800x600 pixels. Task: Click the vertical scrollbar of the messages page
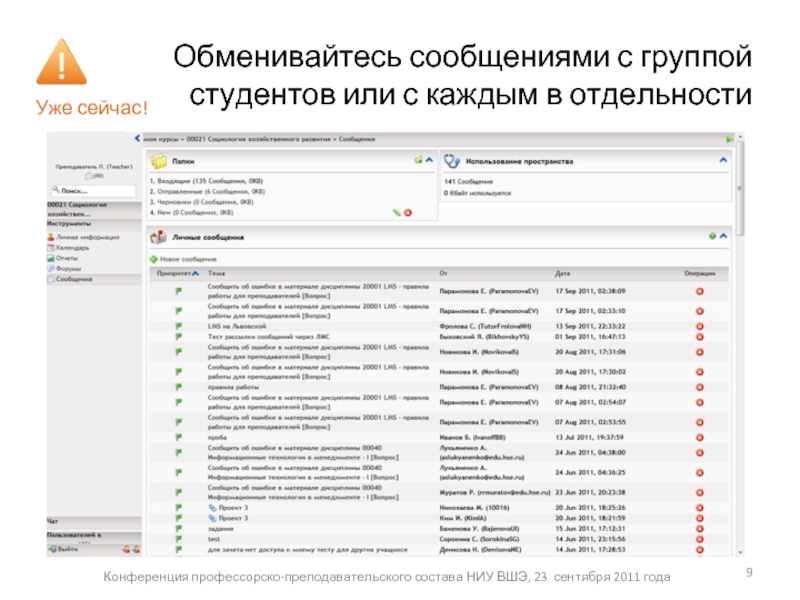click(x=739, y=344)
